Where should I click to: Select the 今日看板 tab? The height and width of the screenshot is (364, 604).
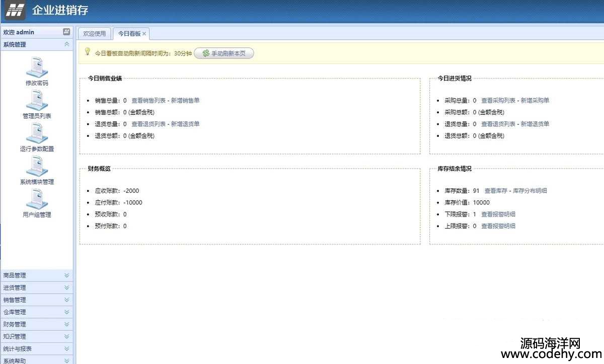click(x=129, y=34)
